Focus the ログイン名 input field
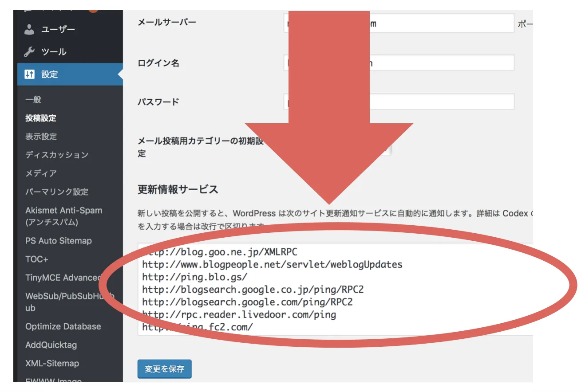The width and height of the screenshot is (585, 392). (399, 63)
